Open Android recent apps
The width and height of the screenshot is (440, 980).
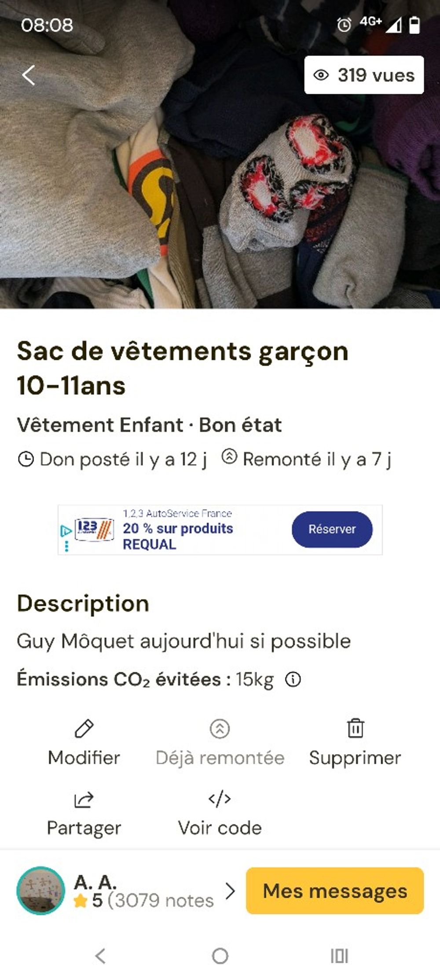click(x=339, y=956)
